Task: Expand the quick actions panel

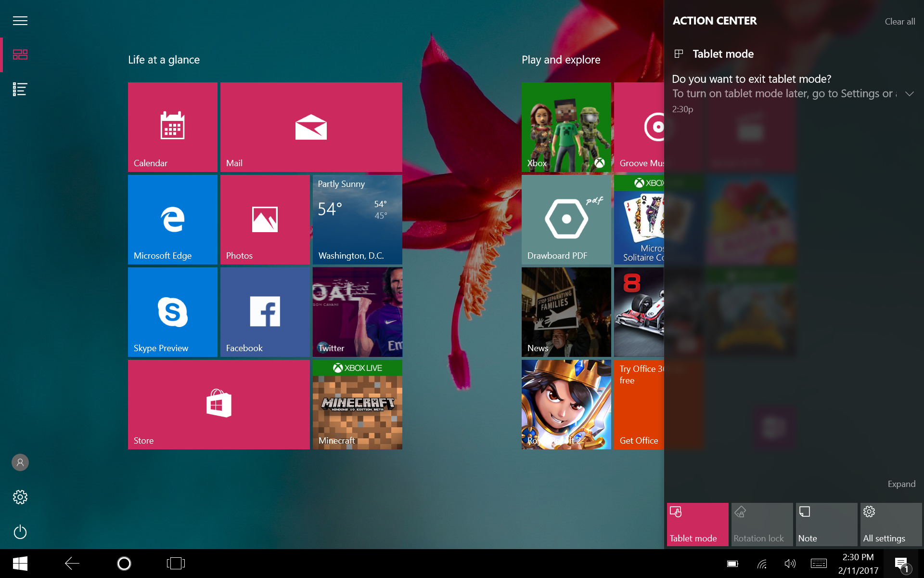Action: (901, 484)
